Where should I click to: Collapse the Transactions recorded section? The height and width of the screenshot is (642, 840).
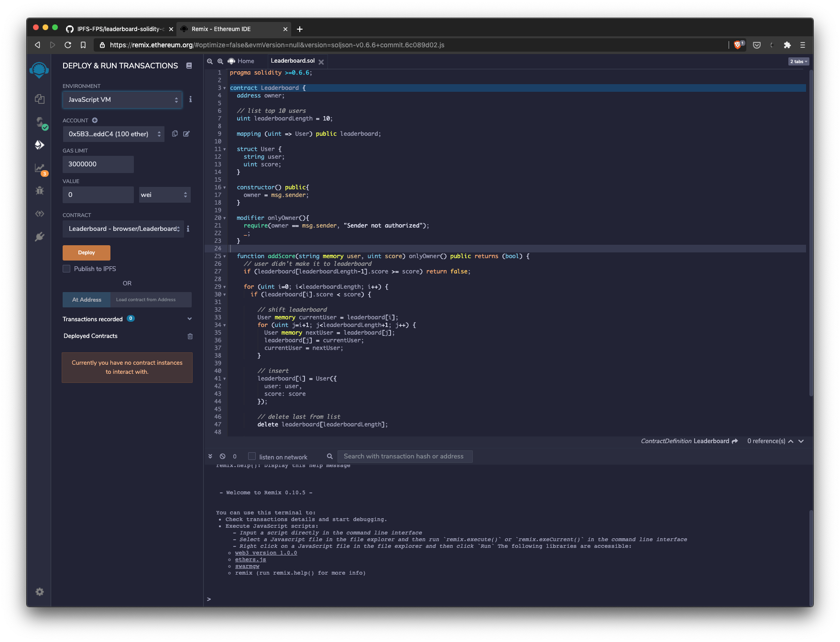pos(189,318)
